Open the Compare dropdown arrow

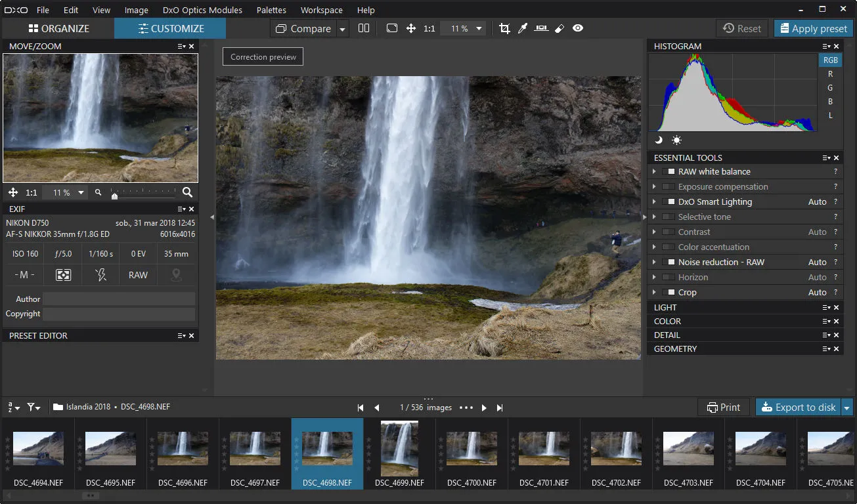[342, 29]
